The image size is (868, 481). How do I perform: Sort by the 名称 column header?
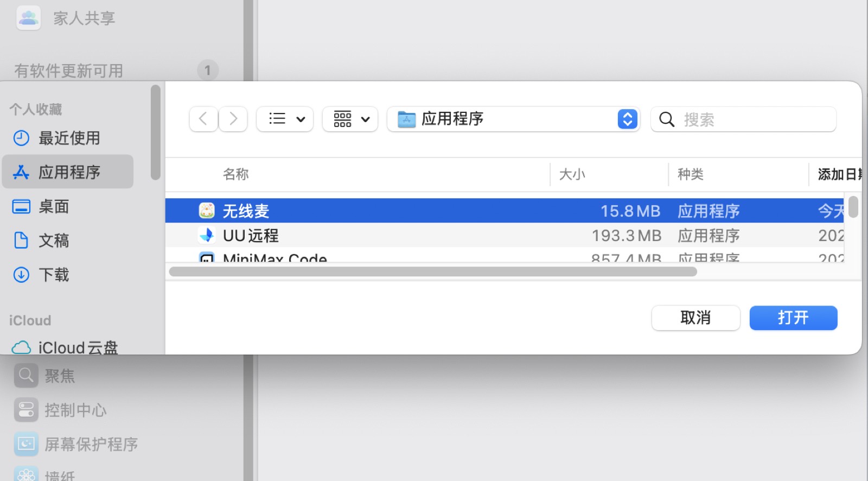tap(236, 174)
